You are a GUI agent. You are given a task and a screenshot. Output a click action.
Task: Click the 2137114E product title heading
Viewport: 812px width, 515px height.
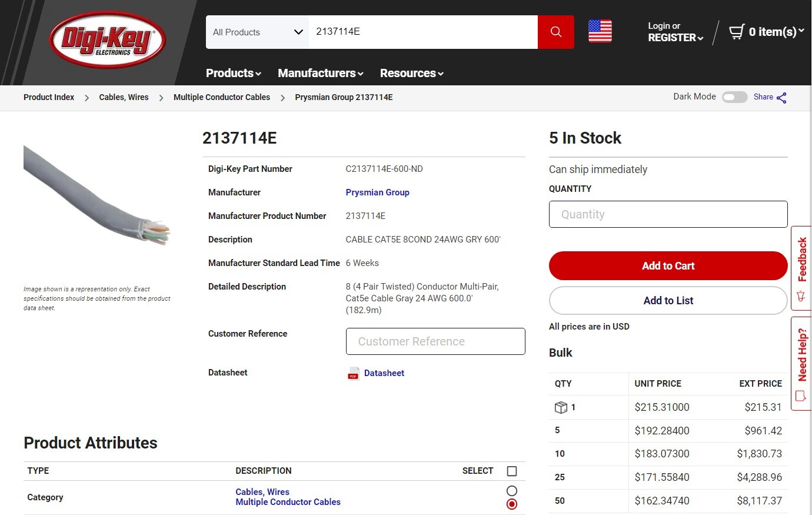(x=239, y=138)
